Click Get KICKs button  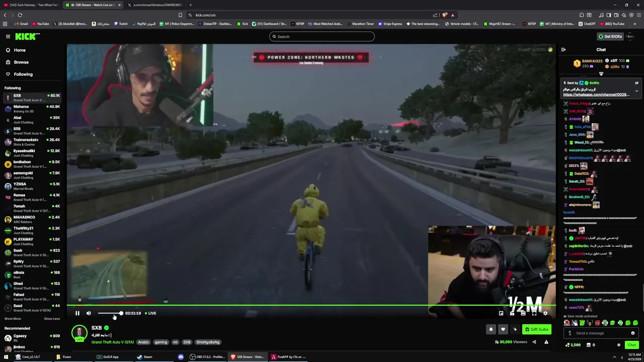point(610,36)
